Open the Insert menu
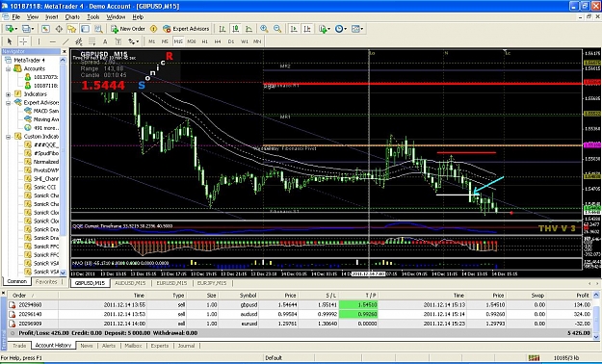The height and width of the screenshot is (364, 602). pyautogui.click(x=52, y=17)
